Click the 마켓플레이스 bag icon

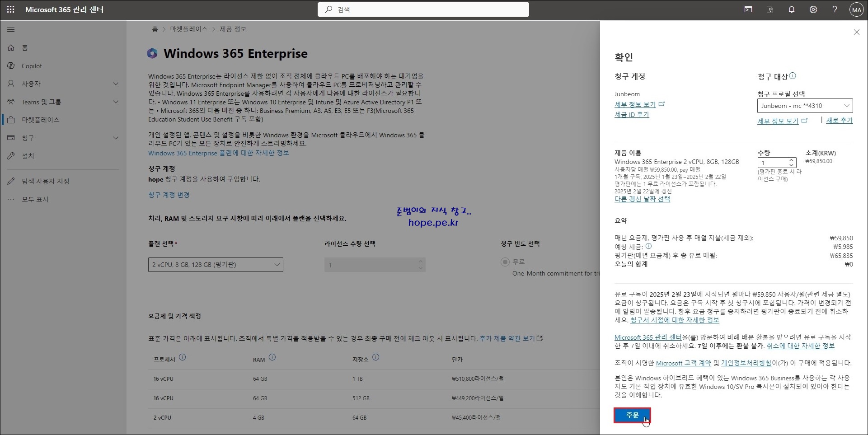click(x=11, y=120)
